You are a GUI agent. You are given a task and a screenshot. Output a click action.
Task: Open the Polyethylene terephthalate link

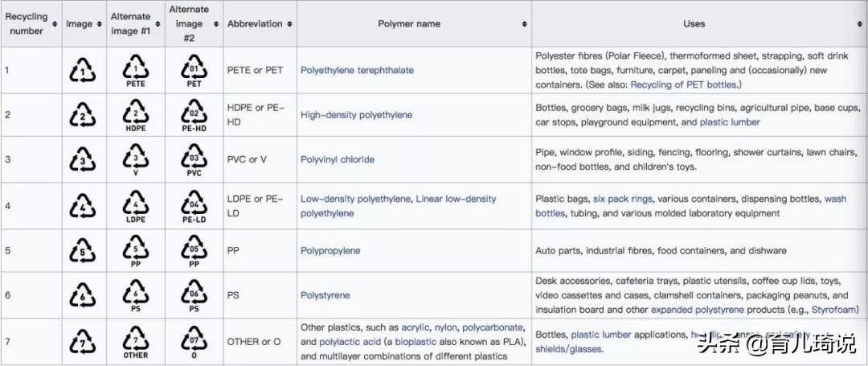pyautogui.click(x=357, y=70)
